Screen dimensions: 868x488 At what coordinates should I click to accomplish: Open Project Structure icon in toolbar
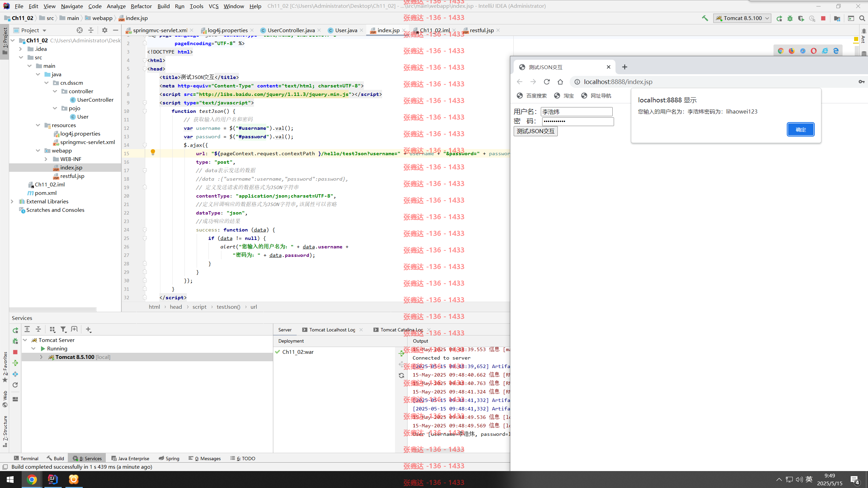837,18
